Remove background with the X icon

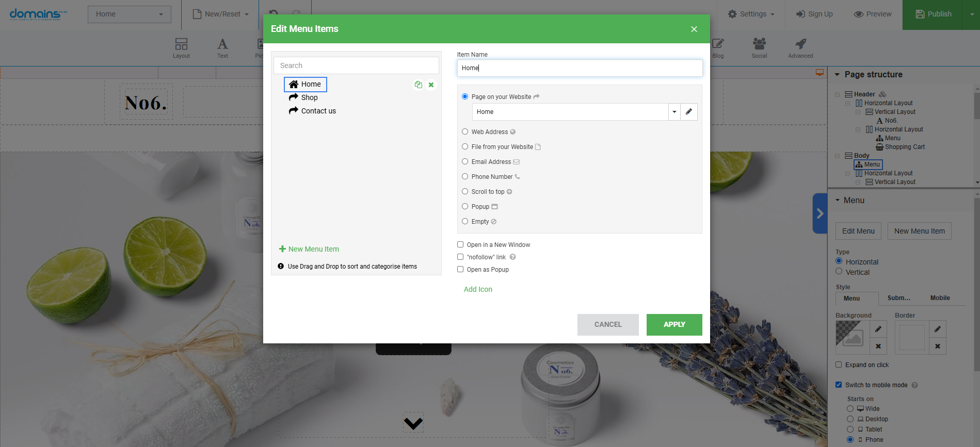(878, 346)
